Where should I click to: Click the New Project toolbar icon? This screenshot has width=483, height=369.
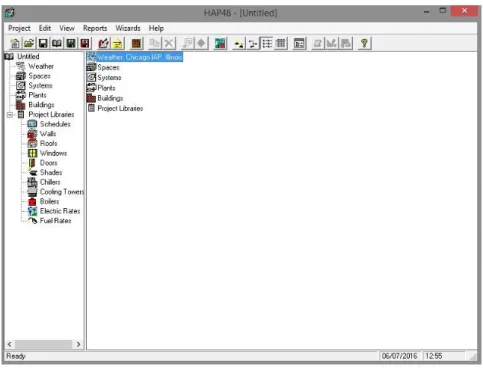15,43
